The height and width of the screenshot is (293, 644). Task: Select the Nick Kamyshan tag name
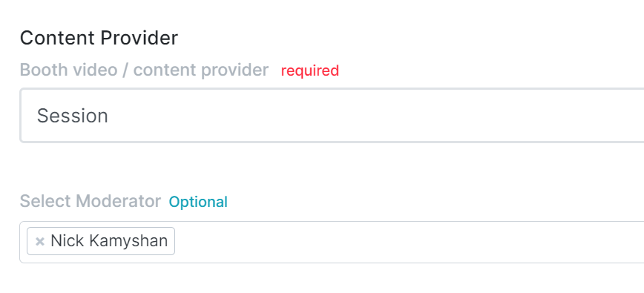click(x=109, y=241)
